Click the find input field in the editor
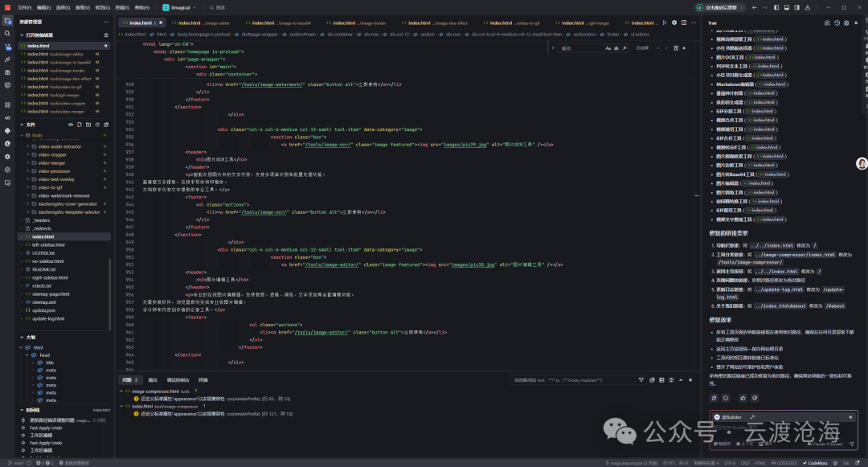 [x=581, y=48]
